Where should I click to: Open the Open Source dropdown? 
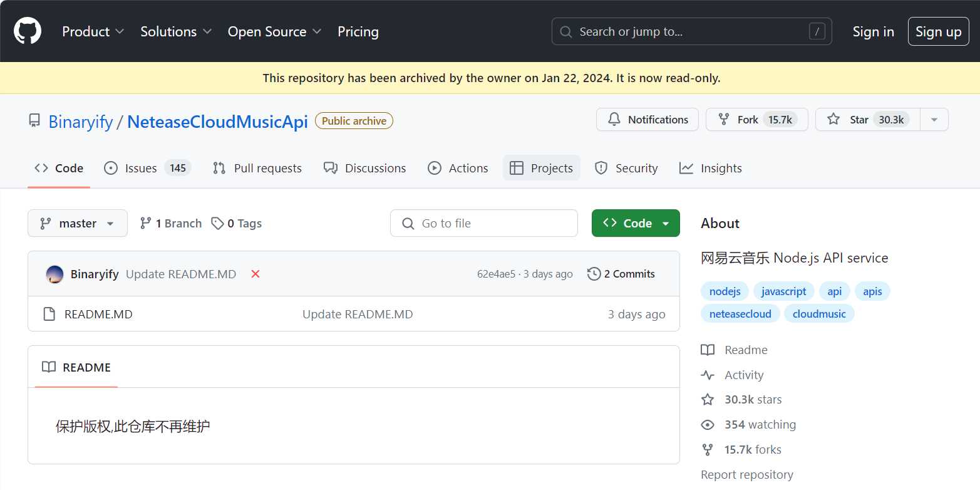[x=274, y=31]
